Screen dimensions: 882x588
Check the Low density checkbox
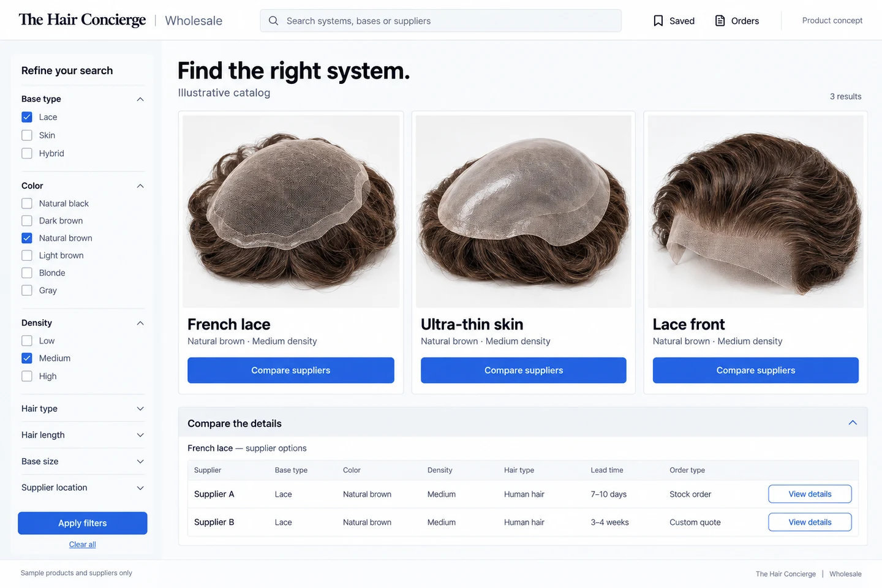pyautogui.click(x=27, y=341)
